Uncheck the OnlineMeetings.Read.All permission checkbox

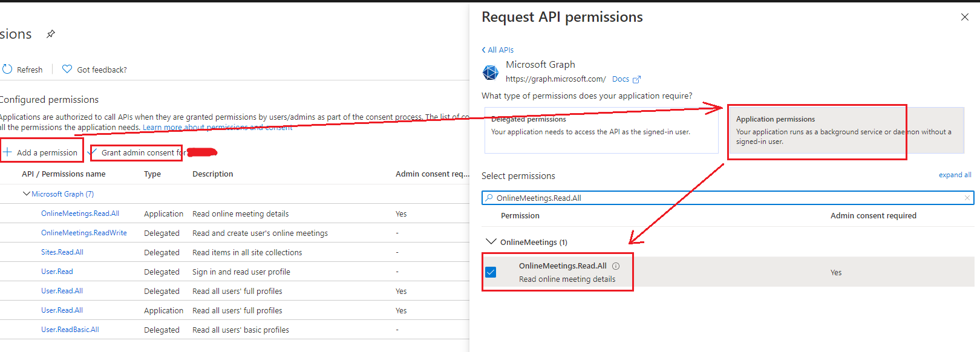click(491, 272)
